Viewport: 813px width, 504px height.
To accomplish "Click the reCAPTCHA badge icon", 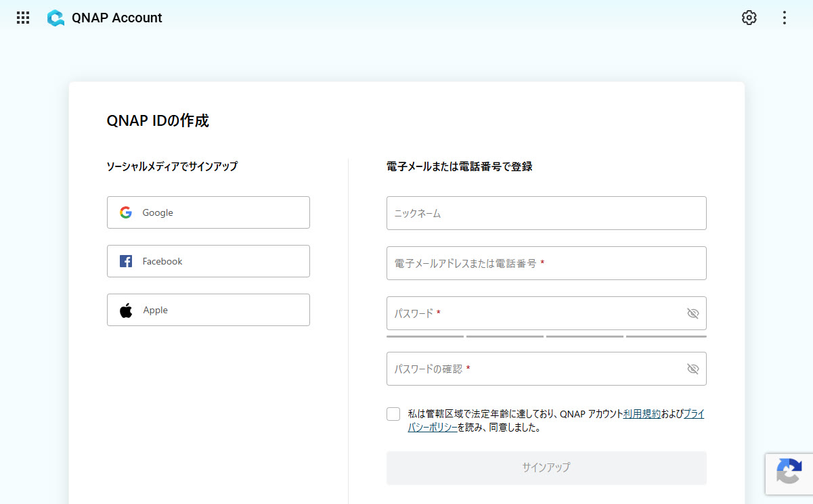I will pyautogui.click(x=789, y=472).
